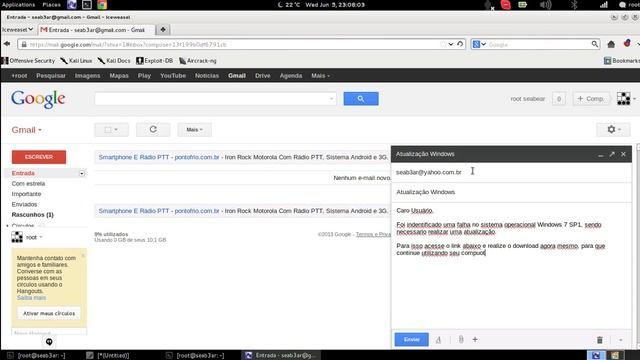The image size is (640, 360).
Task: Open YouTube from the Google bar
Action: click(x=173, y=76)
